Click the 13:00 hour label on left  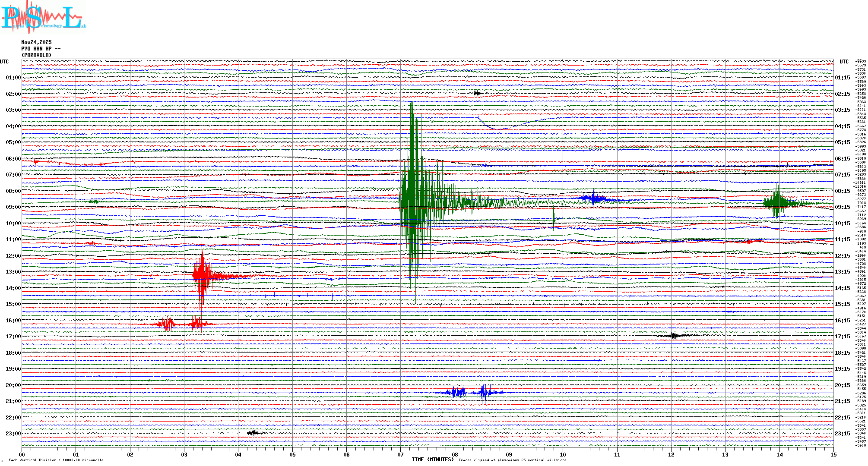click(13, 272)
